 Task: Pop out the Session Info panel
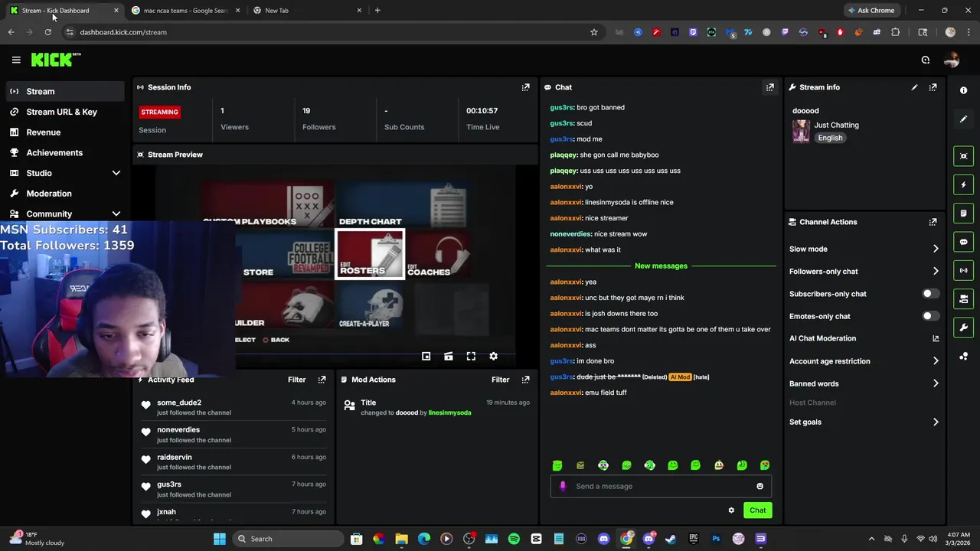click(x=525, y=87)
